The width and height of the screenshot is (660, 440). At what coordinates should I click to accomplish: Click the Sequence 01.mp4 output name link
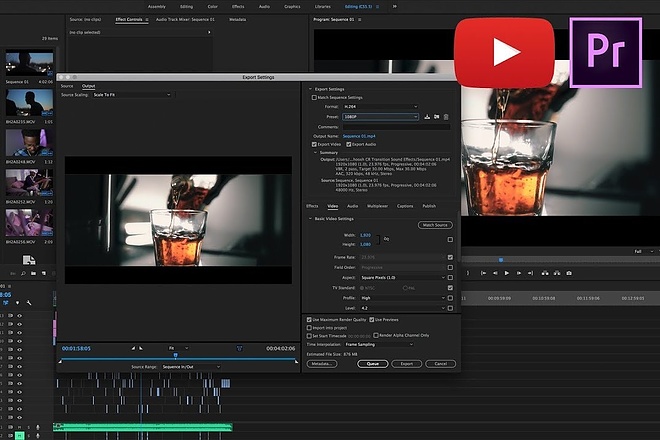pos(359,136)
